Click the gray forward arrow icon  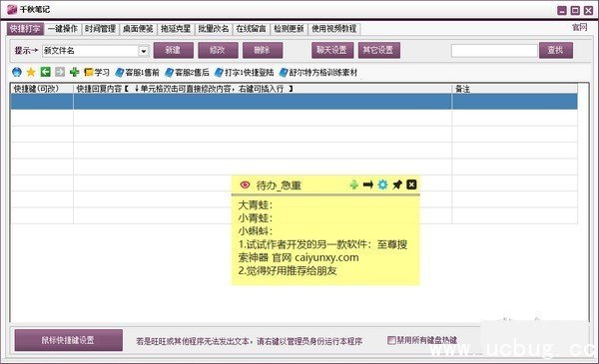click(x=60, y=72)
